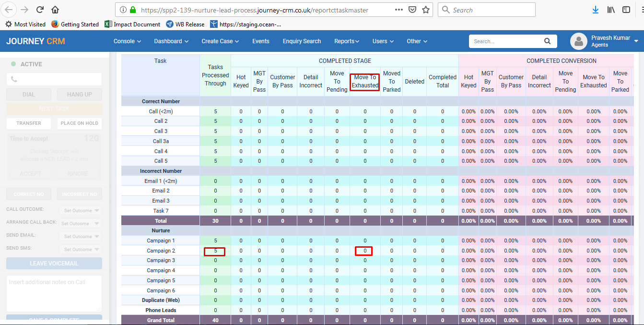Image resolution: width=644 pixels, height=325 pixels.
Task: Go to browser home page icon
Action: [x=55, y=10]
